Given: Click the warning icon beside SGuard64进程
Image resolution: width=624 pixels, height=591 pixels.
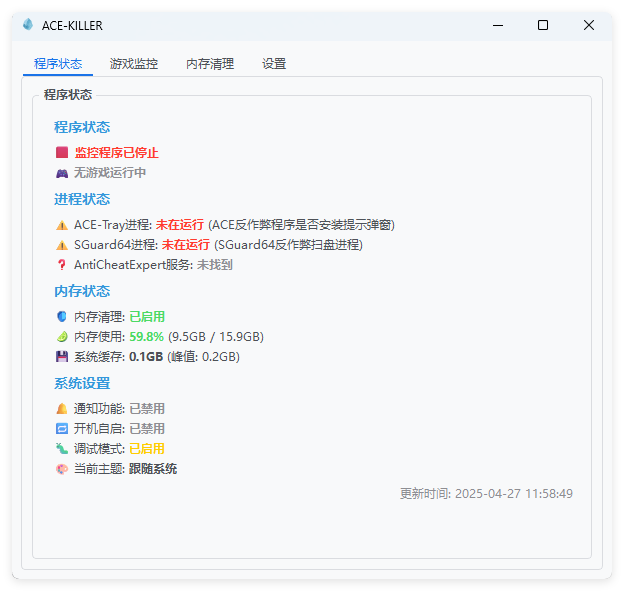Looking at the screenshot, I should pyautogui.click(x=62, y=245).
